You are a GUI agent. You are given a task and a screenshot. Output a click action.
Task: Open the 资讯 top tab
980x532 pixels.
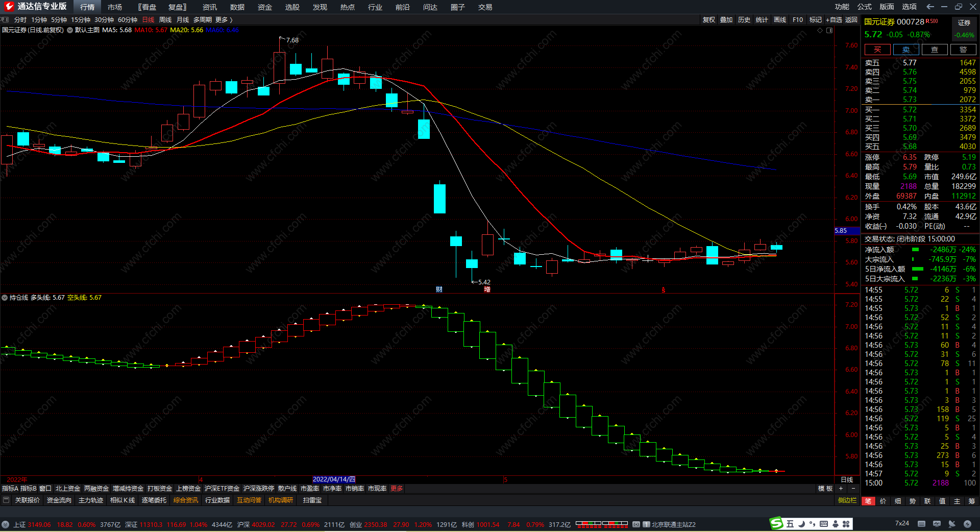[210, 7]
